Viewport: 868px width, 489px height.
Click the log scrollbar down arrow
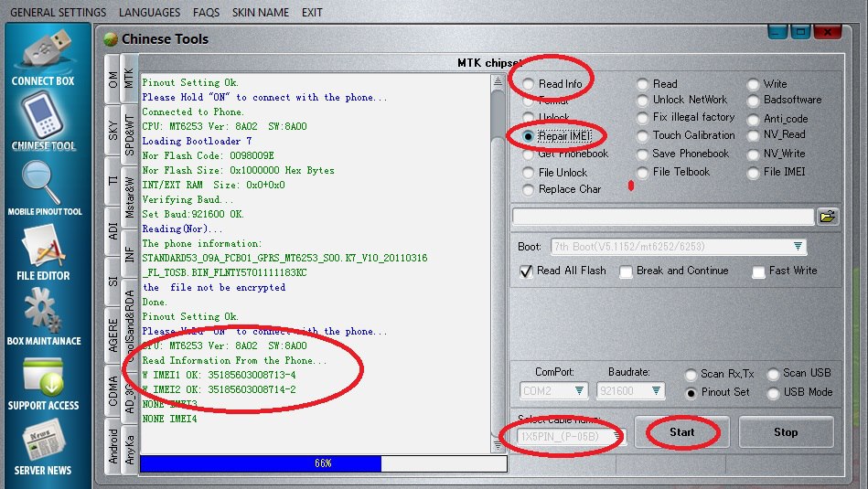coord(498,445)
